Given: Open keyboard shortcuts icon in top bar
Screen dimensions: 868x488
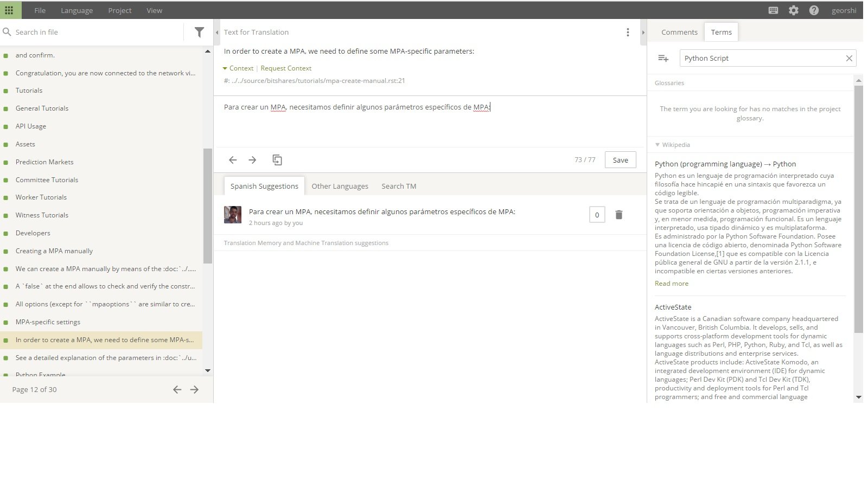Looking at the screenshot, I should click(774, 10).
